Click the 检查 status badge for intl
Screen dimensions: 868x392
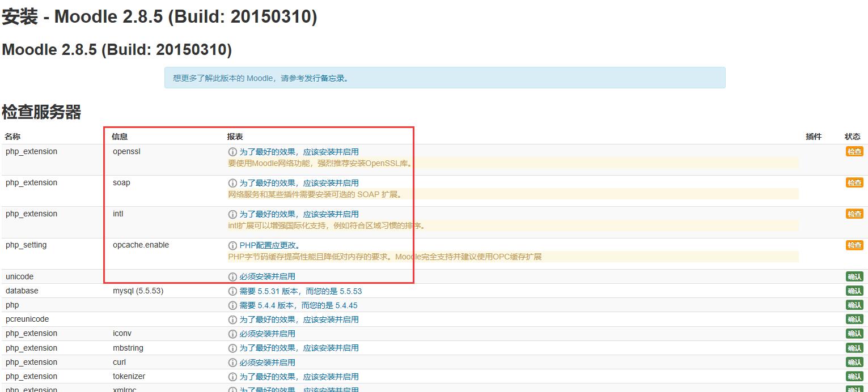(x=854, y=214)
